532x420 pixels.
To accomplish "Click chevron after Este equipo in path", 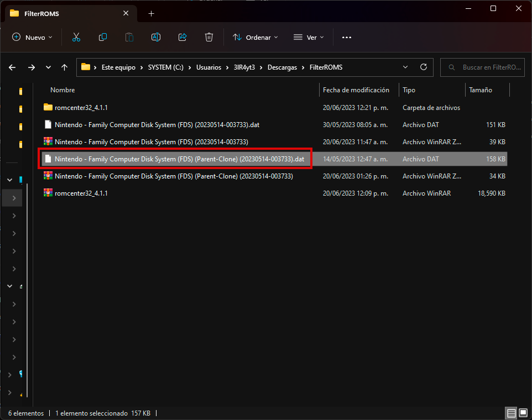I will coord(142,67).
